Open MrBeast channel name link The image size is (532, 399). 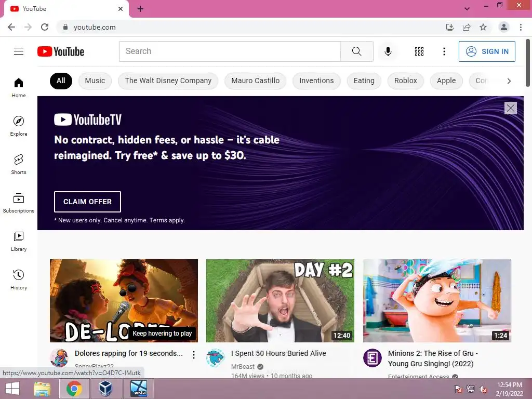pyautogui.click(x=243, y=366)
